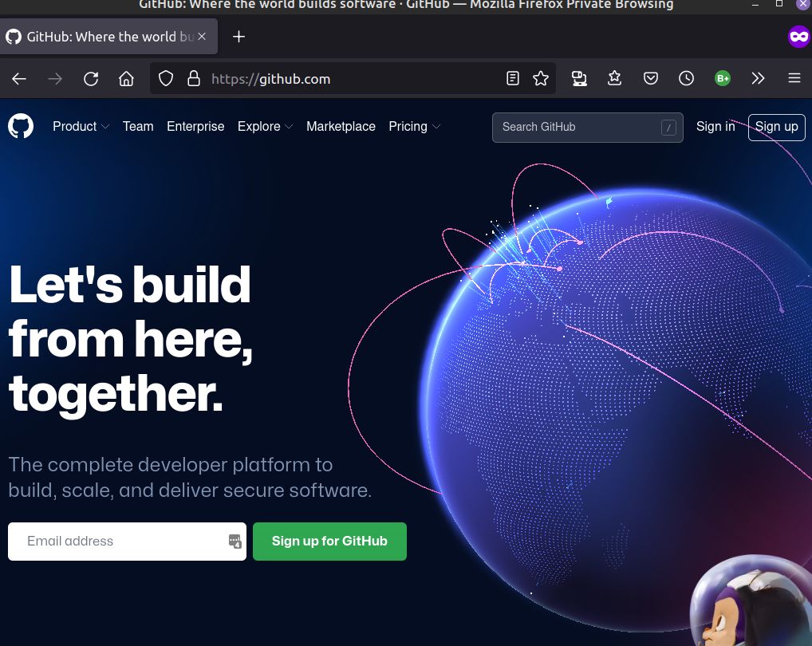Click the private browsing mask icon
The width and height of the screenshot is (812, 646).
coord(798,36)
